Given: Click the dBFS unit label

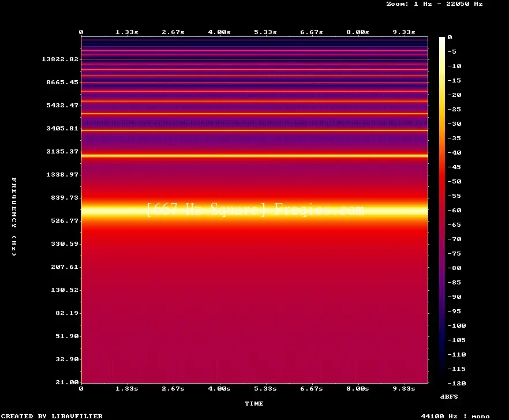Looking at the screenshot, I should (x=449, y=396).
